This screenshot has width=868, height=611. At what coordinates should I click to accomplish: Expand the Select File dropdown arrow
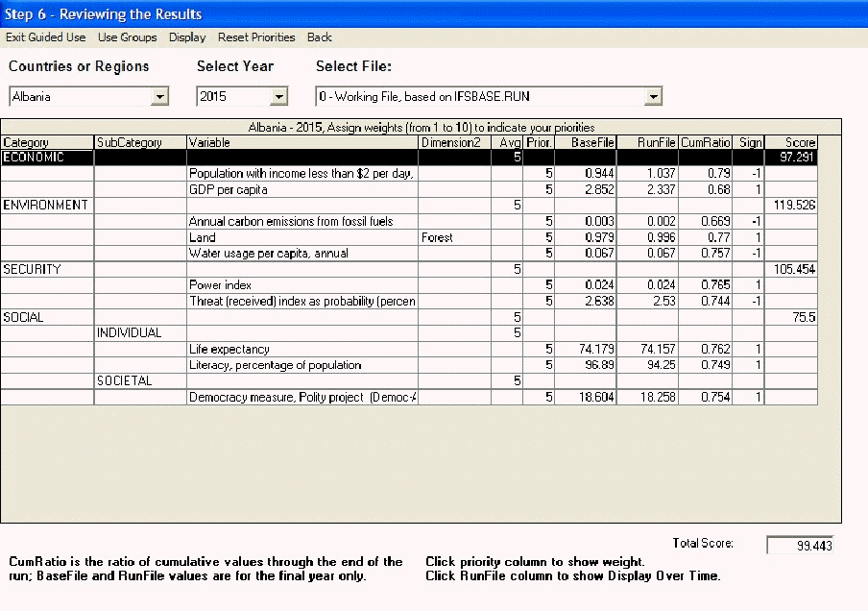tap(653, 96)
